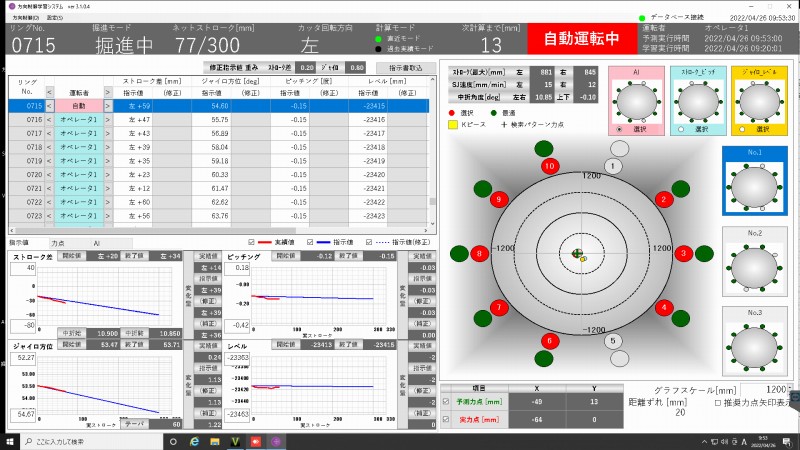Screen dimensions: 800x450
Task: Click the Windows Start button
Action: 11,440
